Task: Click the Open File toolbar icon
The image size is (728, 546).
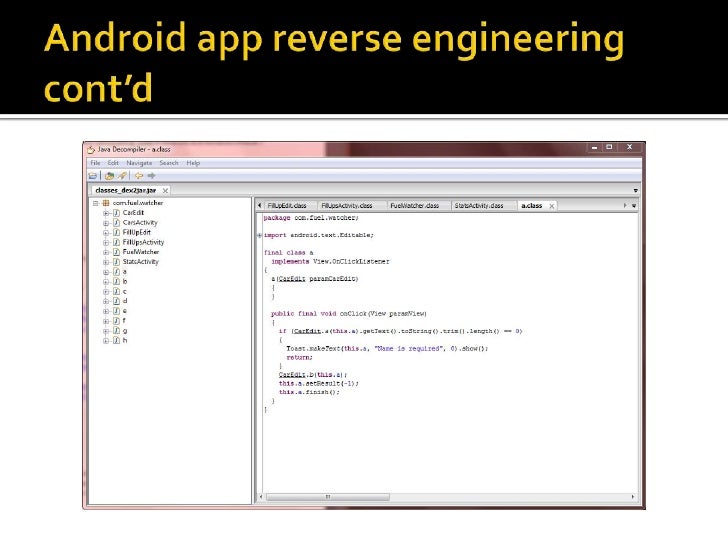Action: coord(93,176)
